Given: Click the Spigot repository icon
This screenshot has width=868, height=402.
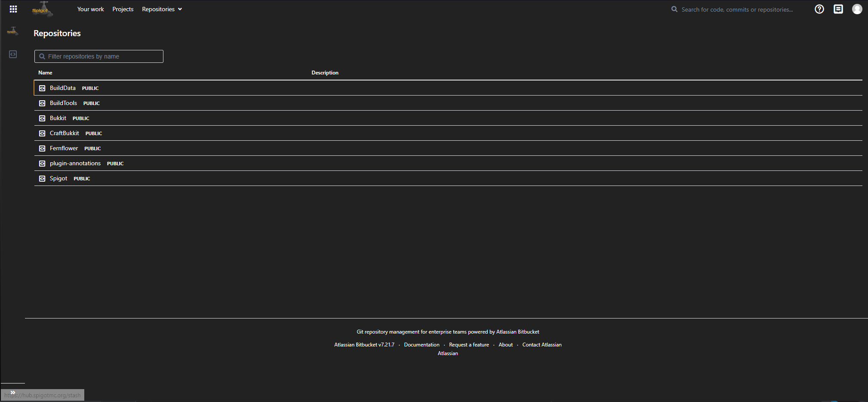Looking at the screenshot, I should tap(42, 179).
